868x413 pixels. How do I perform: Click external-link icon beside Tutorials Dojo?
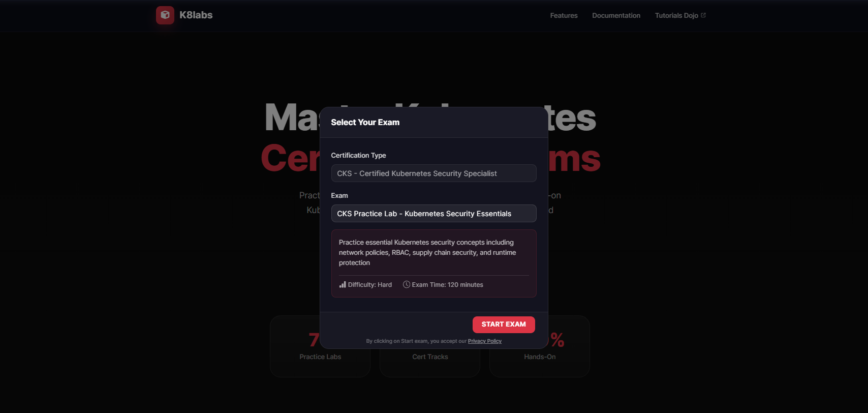point(703,15)
